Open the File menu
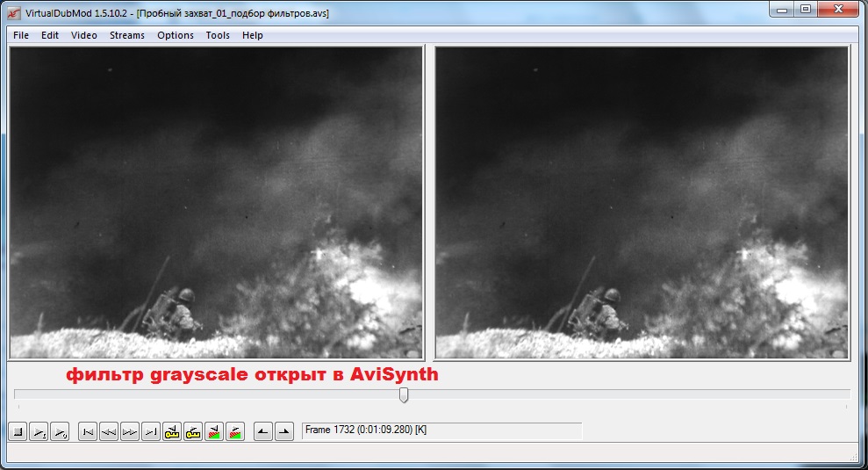Screen dimensions: 868x470 21,35
